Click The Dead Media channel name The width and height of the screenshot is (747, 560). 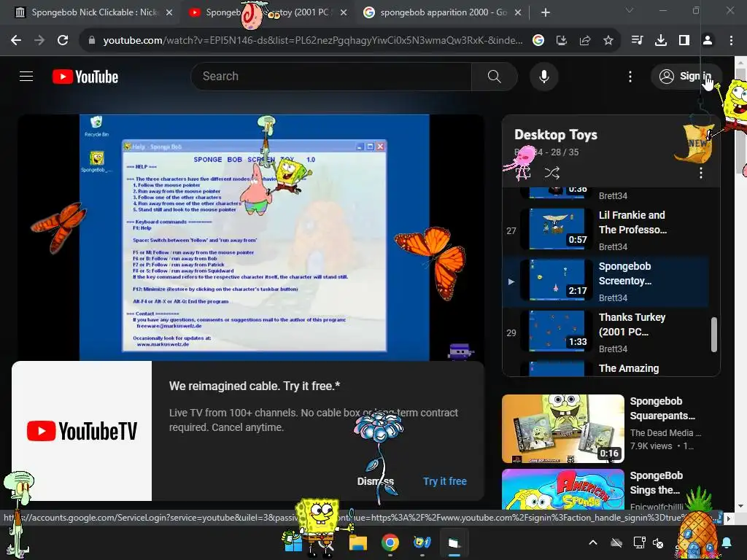pyautogui.click(x=665, y=433)
